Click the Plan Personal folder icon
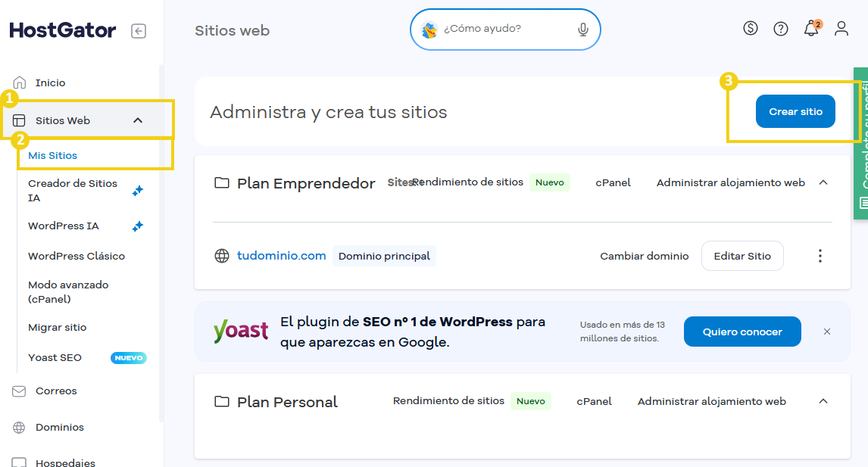This screenshot has width=868, height=467. click(x=221, y=401)
